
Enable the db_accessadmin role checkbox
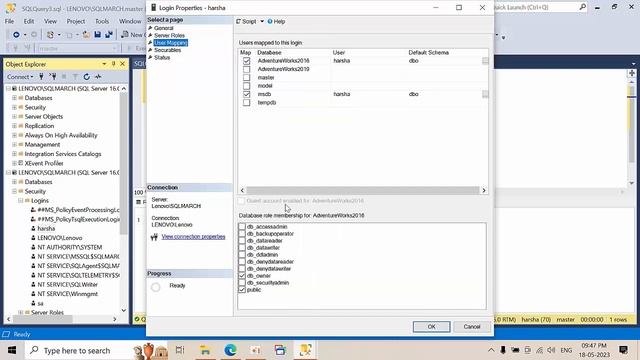242,227
